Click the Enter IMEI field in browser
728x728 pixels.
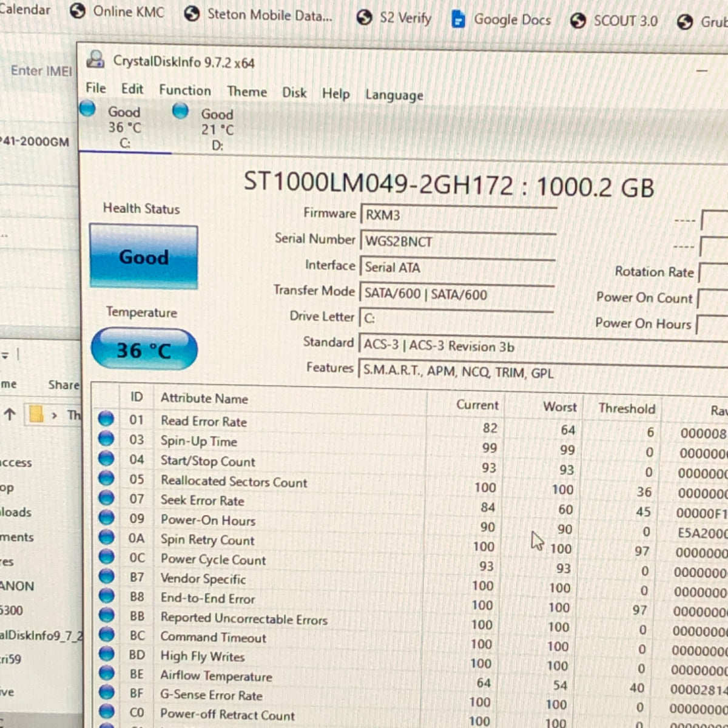41,70
